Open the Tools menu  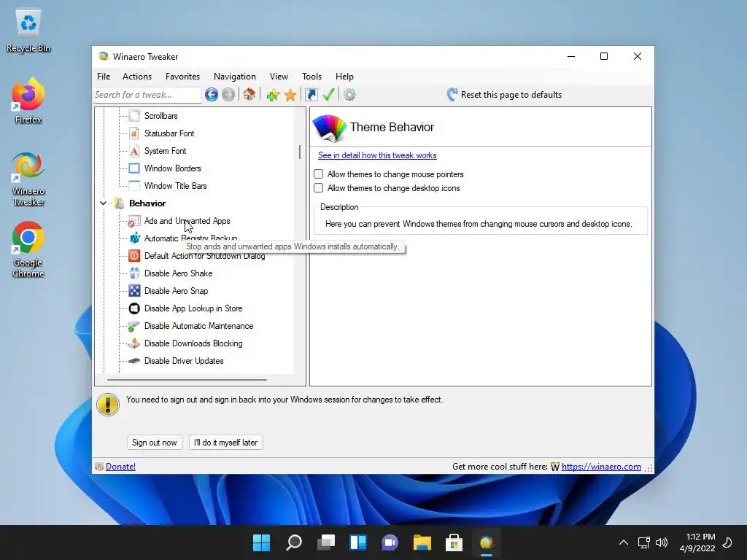pyautogui.click(x=311, y=76)
